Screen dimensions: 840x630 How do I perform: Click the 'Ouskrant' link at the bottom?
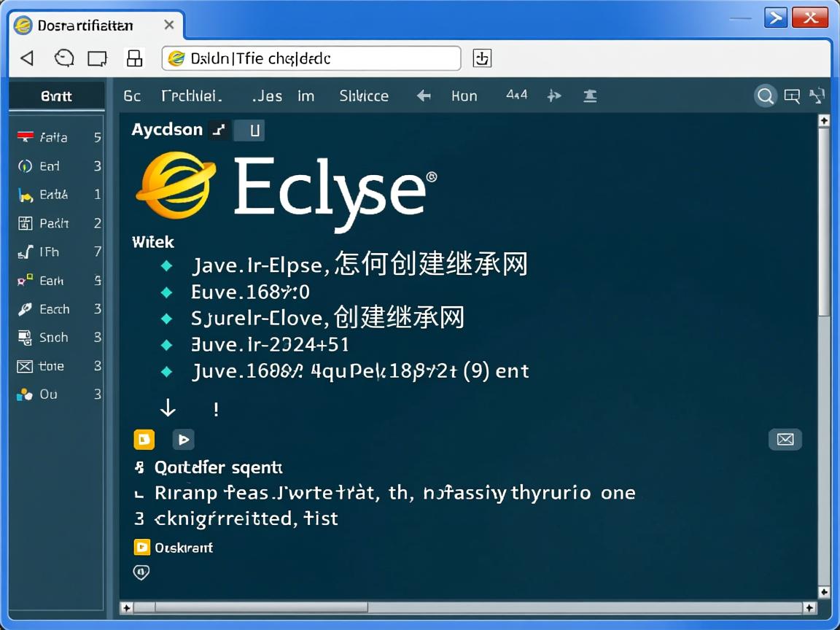click(185, 547)
